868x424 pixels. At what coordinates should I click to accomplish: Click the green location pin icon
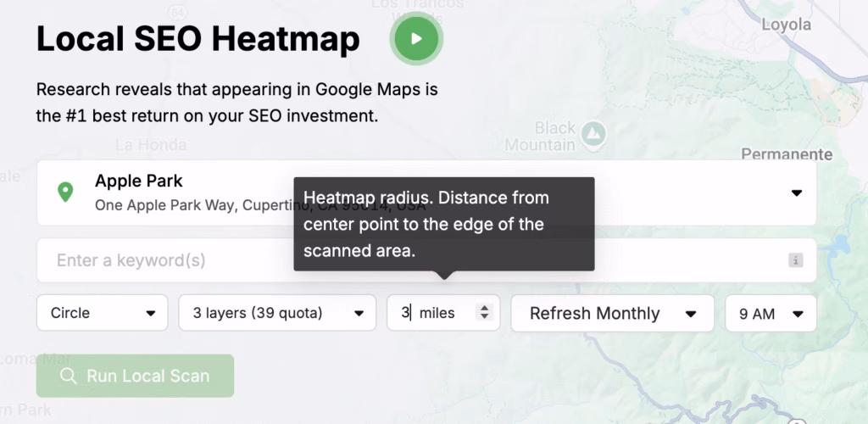[64, 192]
